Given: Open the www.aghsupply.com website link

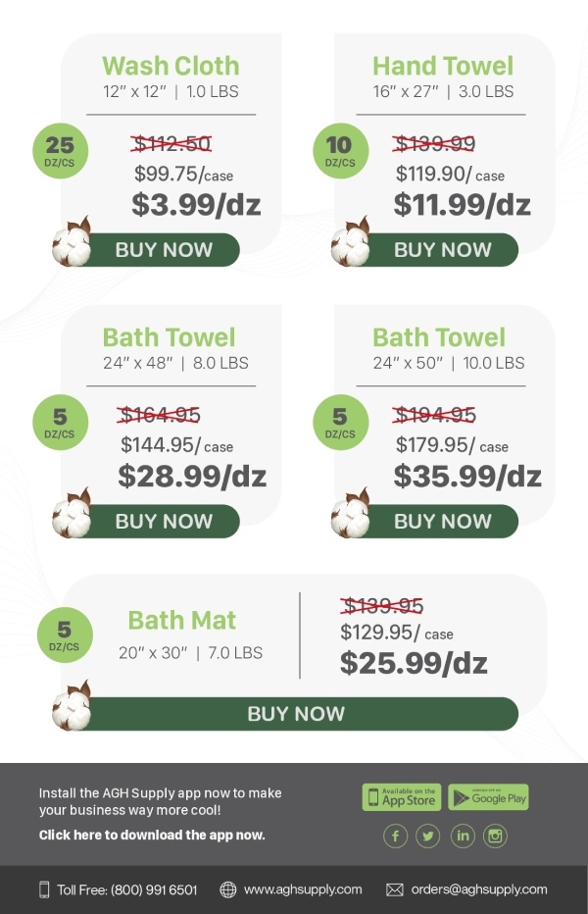Looking at the screenshot, I should point(303,889).
